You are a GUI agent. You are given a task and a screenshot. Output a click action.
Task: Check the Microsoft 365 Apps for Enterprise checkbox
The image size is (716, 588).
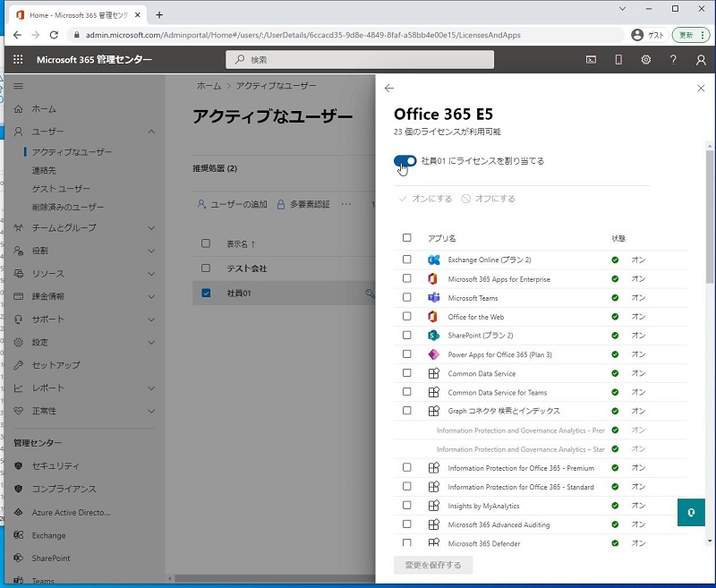[x=407, y=278]
